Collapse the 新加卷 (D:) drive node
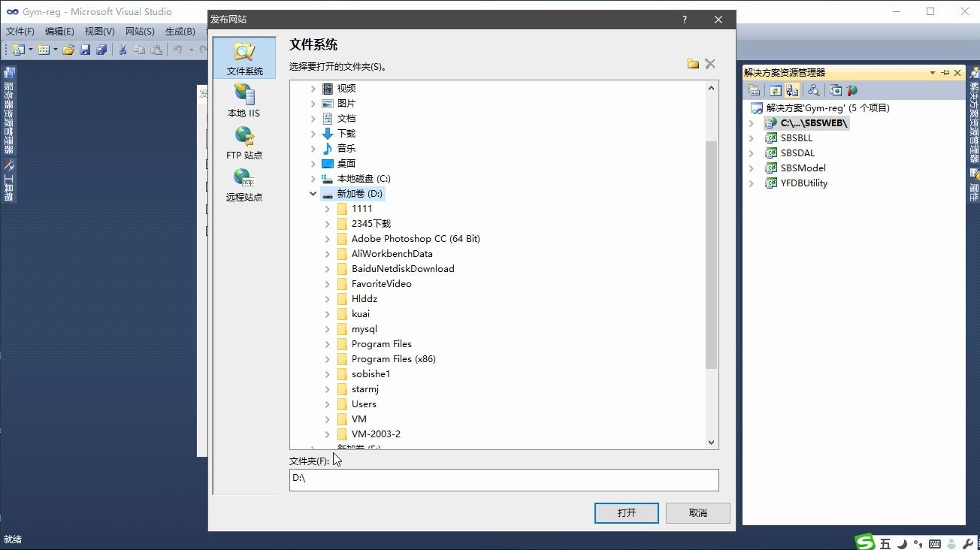 click(x=313, y=194)
